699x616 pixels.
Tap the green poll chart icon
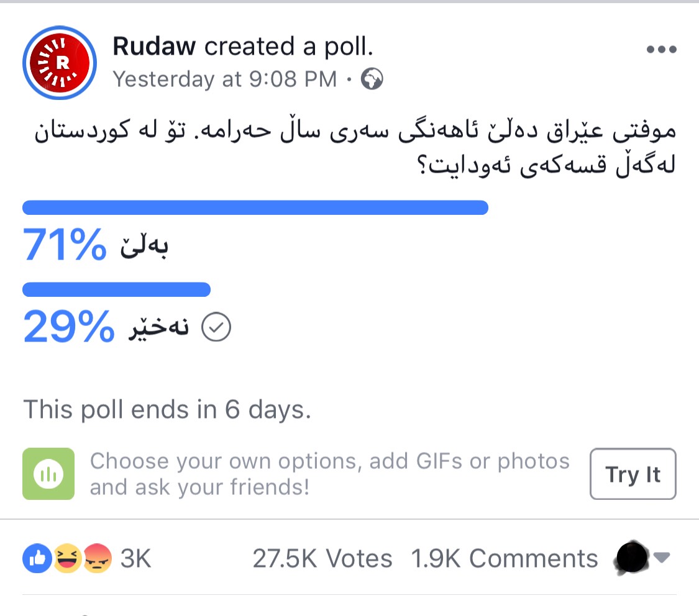coord(48,474)
